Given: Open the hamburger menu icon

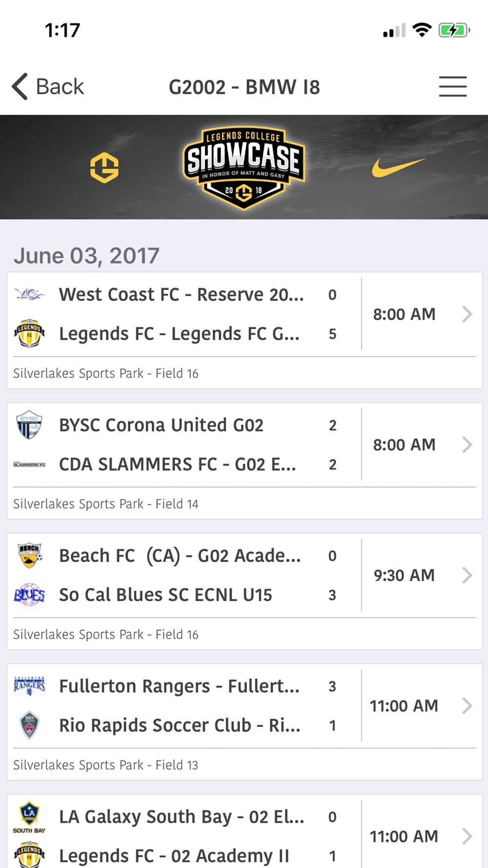Looking at the screenshot, I should 453,86.
